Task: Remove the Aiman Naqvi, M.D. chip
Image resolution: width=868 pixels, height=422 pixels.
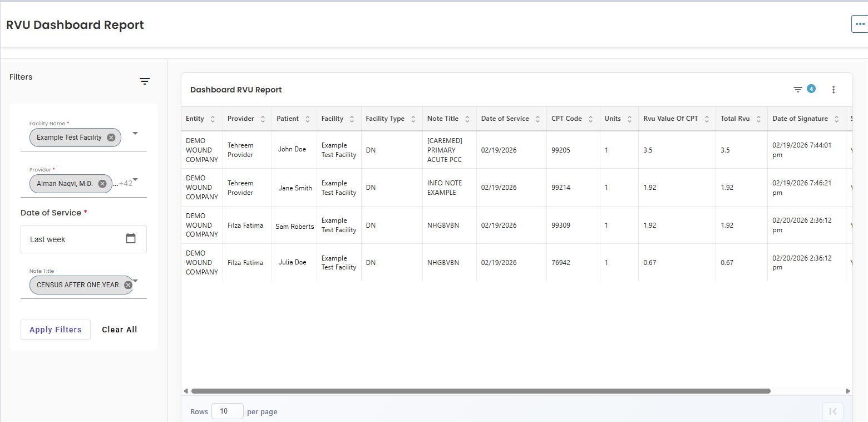Action: click(102, 184)
